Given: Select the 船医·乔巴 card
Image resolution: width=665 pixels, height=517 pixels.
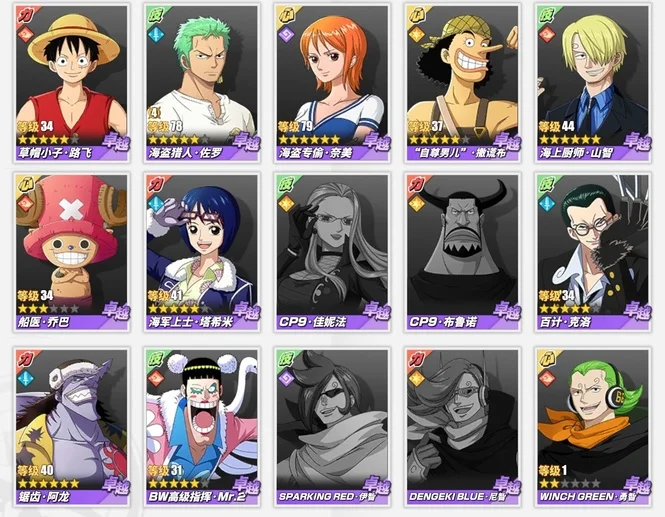Looking at the screenshot, I should 72,252.
